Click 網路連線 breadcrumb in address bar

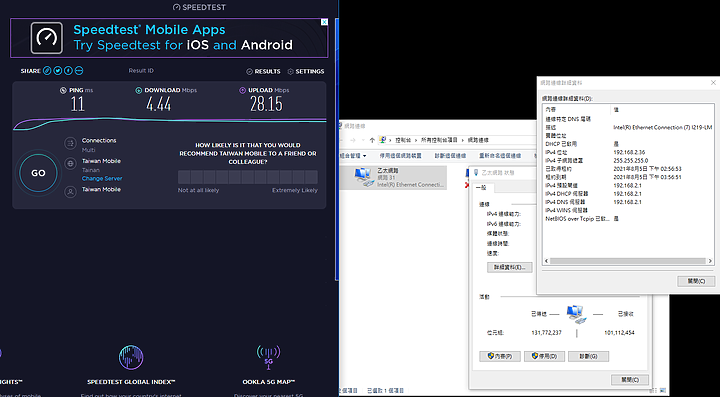coord(478,140)
